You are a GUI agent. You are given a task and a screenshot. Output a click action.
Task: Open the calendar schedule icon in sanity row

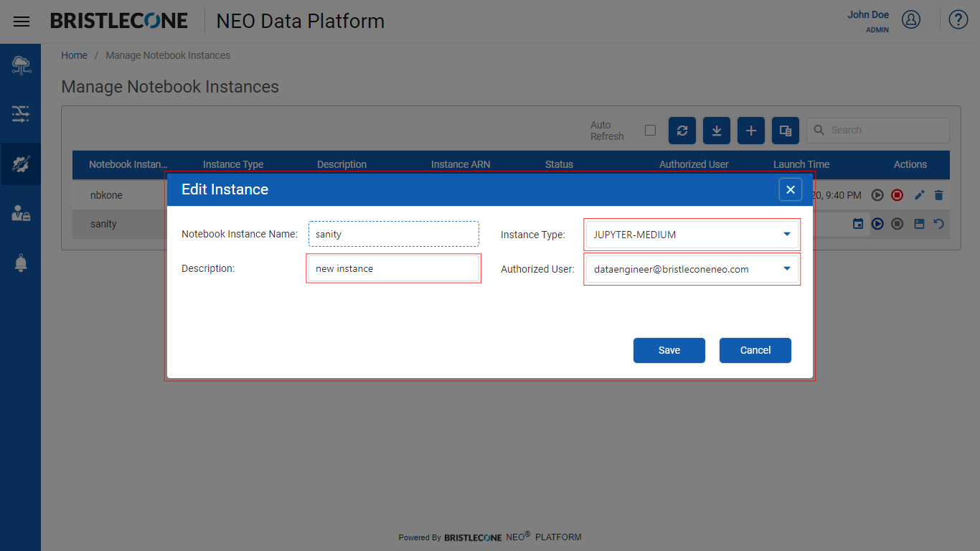pyautogui.click(x=858, y=224)
